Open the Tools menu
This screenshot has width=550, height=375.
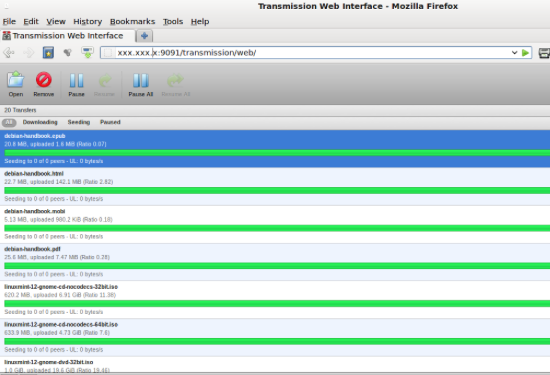(173, 21)
